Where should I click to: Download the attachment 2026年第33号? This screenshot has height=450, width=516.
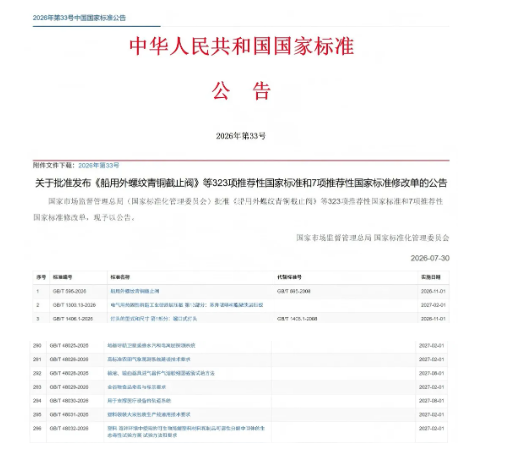[99, 165]
